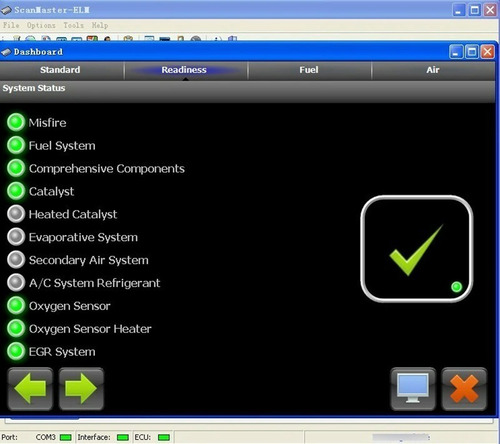The width and height of the screenshot is (500, 444).
Task: Open the Tools menu
Action: 73,25
